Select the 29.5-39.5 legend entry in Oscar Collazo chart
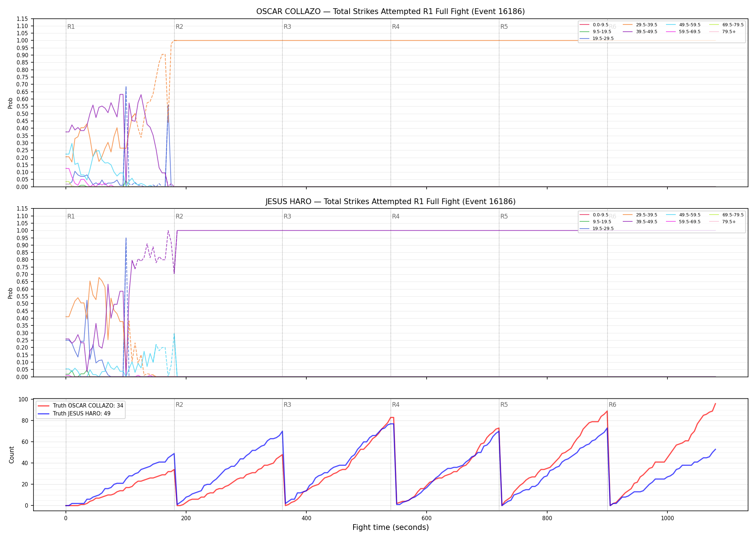Image resolution: width=756 pixels, height=540 pixels. click(640, 25)
